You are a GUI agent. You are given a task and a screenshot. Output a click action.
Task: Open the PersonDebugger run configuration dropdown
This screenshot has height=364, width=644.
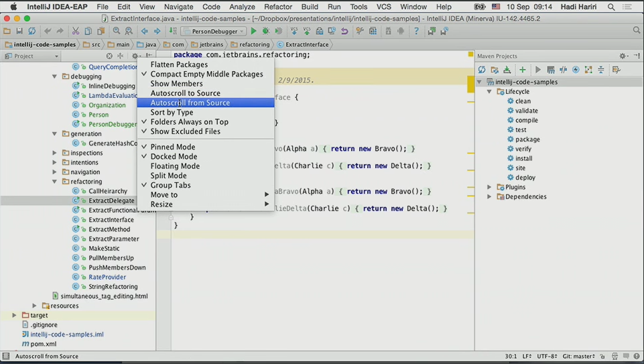tap(214, 31)
